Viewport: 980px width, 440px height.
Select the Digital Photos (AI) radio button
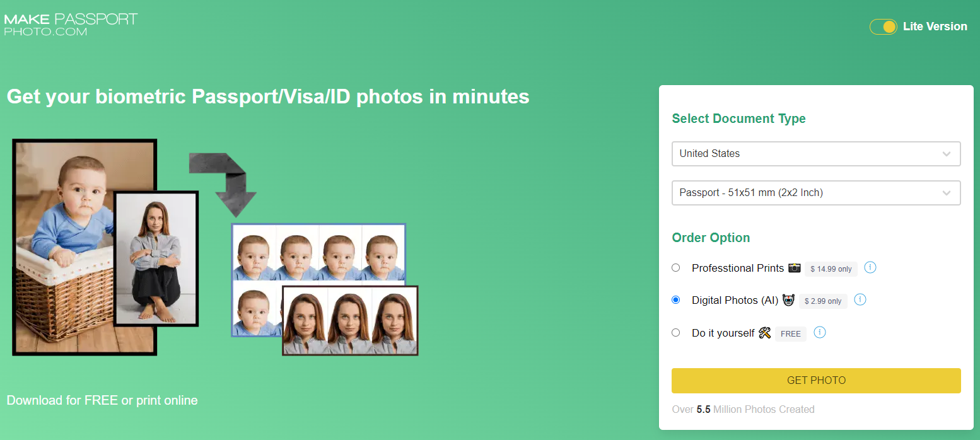tap(676, 300)
